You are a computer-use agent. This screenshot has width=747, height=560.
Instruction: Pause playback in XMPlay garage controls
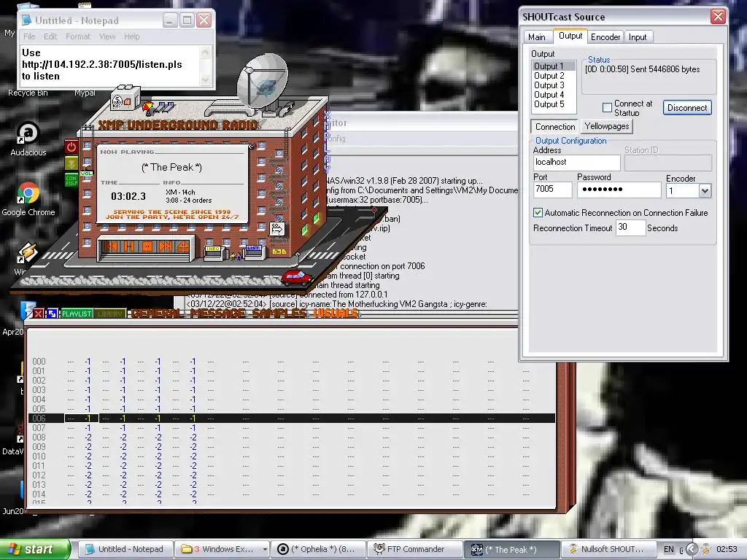coord(129,246)
